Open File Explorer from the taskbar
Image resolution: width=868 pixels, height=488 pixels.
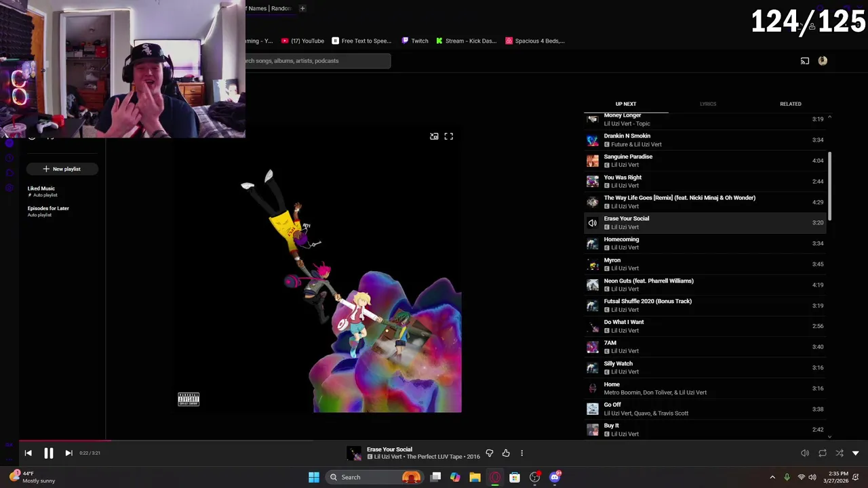coord(475,477)
